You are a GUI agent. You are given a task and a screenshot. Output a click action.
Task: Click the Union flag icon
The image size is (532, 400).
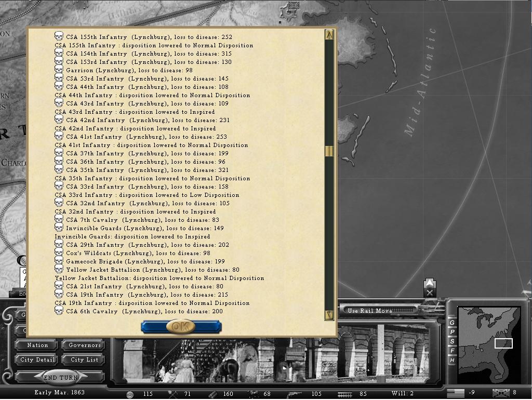(x=455, y=393)
